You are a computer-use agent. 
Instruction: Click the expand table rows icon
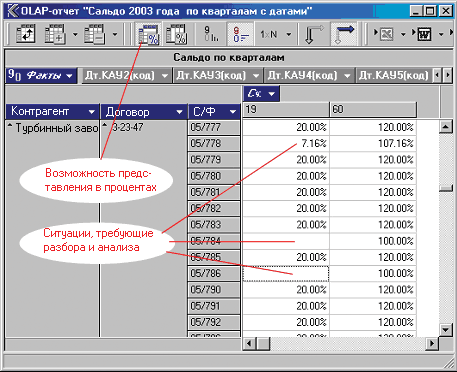pos(54,34)
